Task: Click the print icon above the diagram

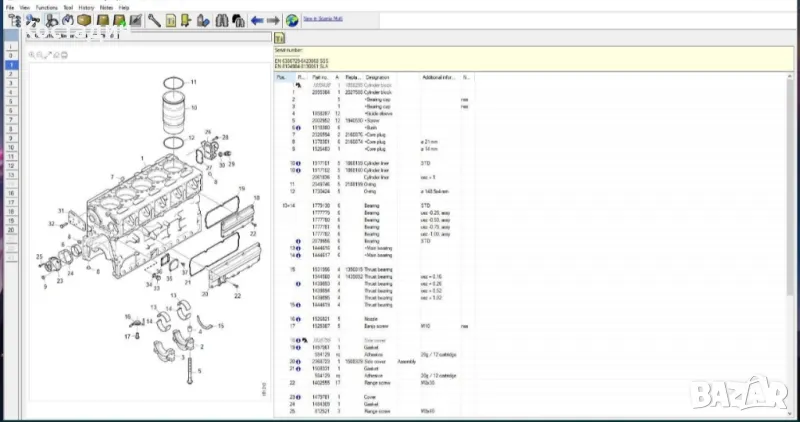Action: click(64, 55)
